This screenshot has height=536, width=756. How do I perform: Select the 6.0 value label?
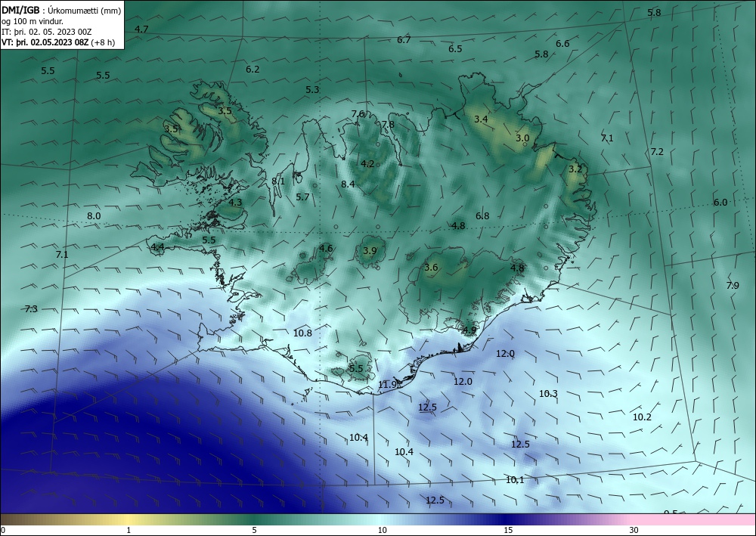[x=720, y=203]
